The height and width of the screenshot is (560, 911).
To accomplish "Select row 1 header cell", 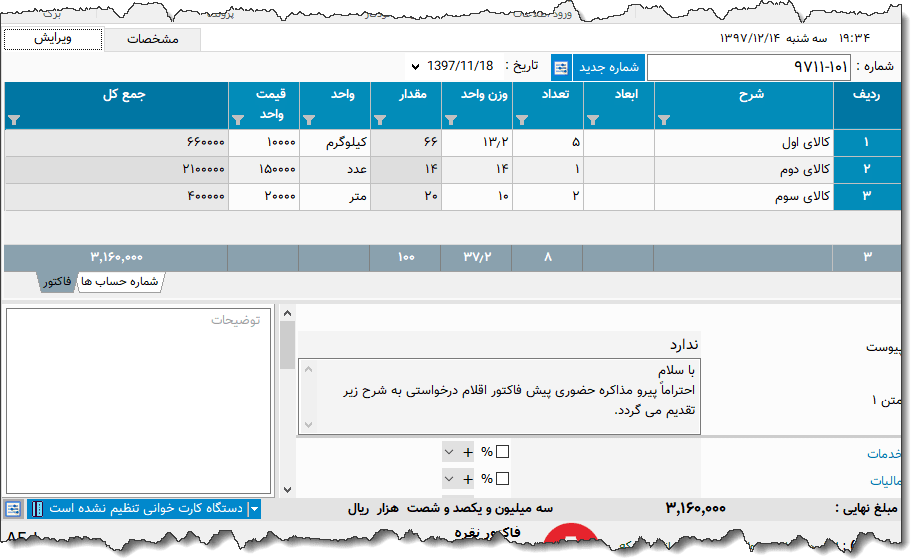I will 866,142.
